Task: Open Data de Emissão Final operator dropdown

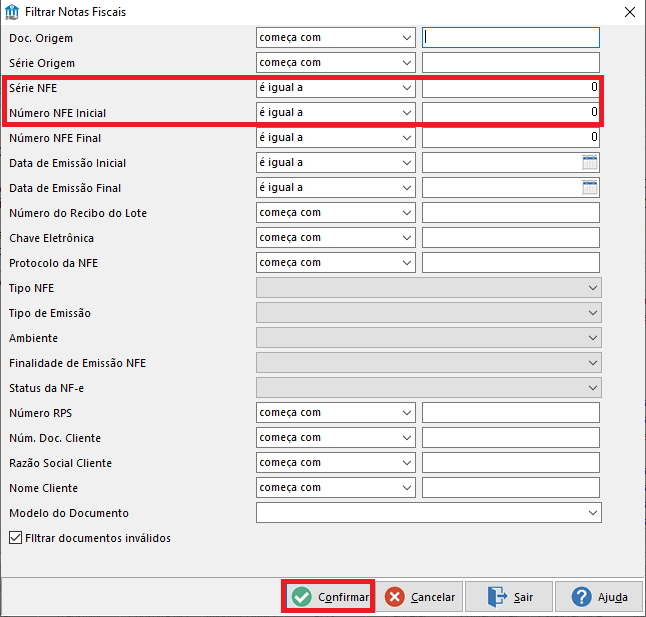Action: (x=335, y=188)
